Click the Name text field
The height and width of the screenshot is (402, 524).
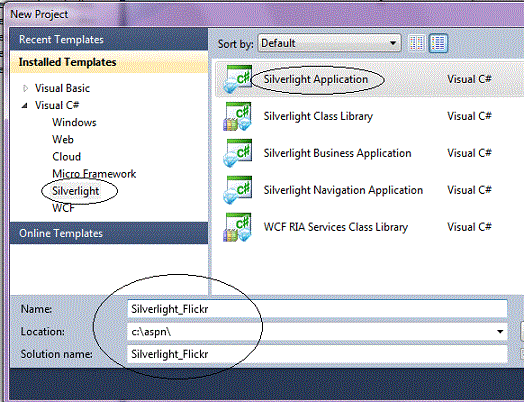(x=317, y=309)
